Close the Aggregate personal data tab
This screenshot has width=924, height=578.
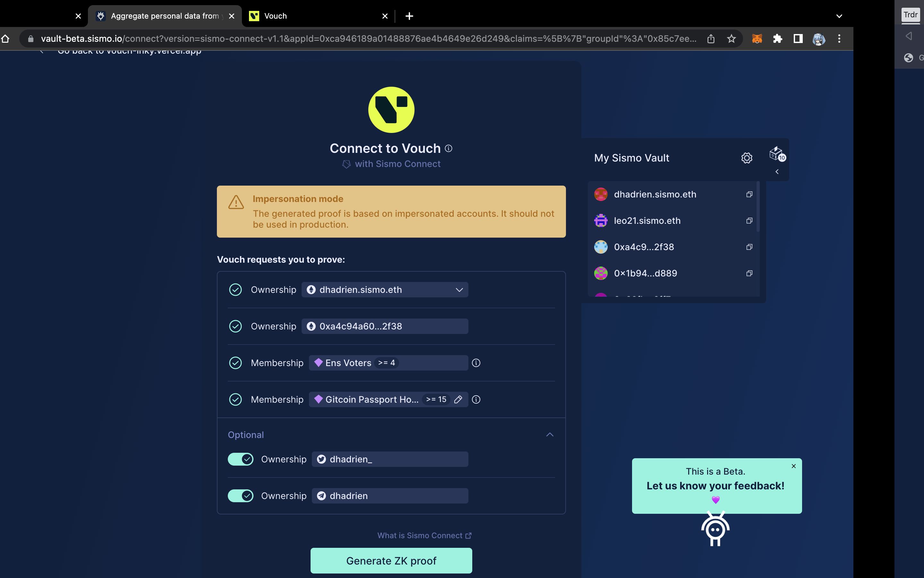click(x=231, y=16)
